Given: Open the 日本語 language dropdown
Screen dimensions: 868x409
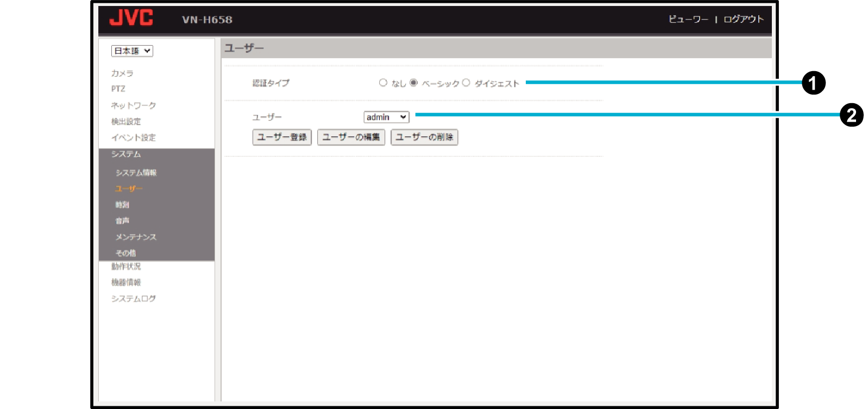Looking at the screenshot, I should point(132,51).
